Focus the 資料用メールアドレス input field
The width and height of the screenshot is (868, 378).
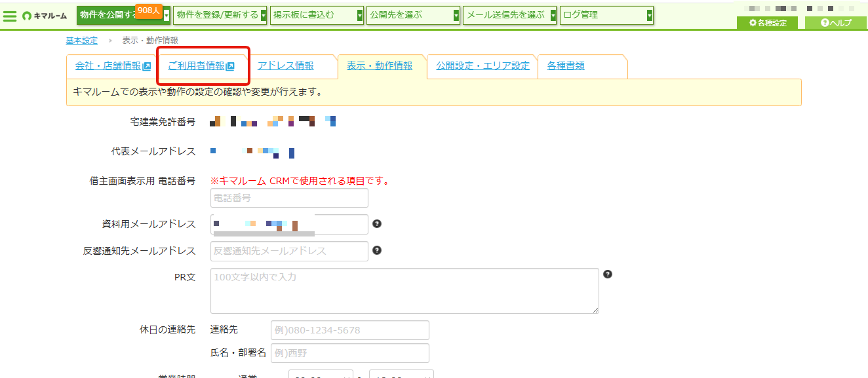289,224
